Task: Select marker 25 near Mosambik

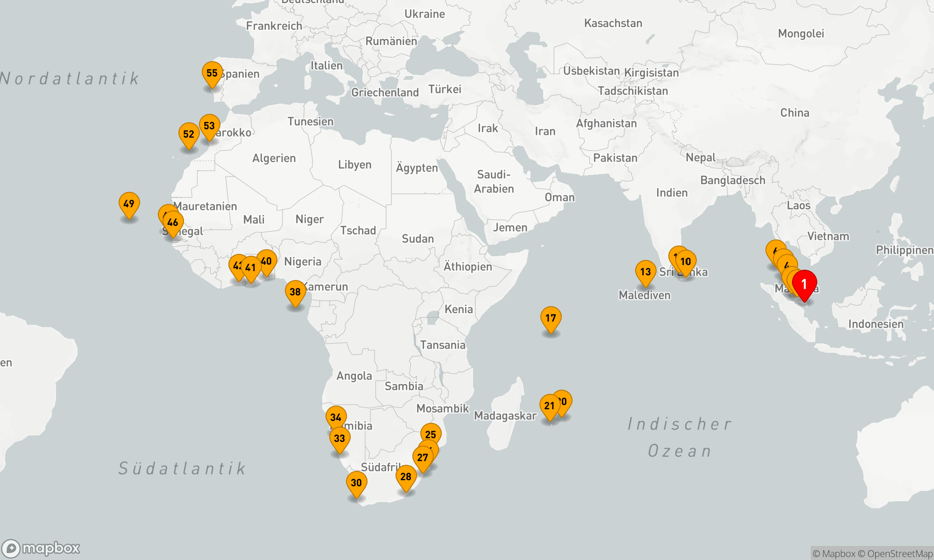Action: [431, 434]
